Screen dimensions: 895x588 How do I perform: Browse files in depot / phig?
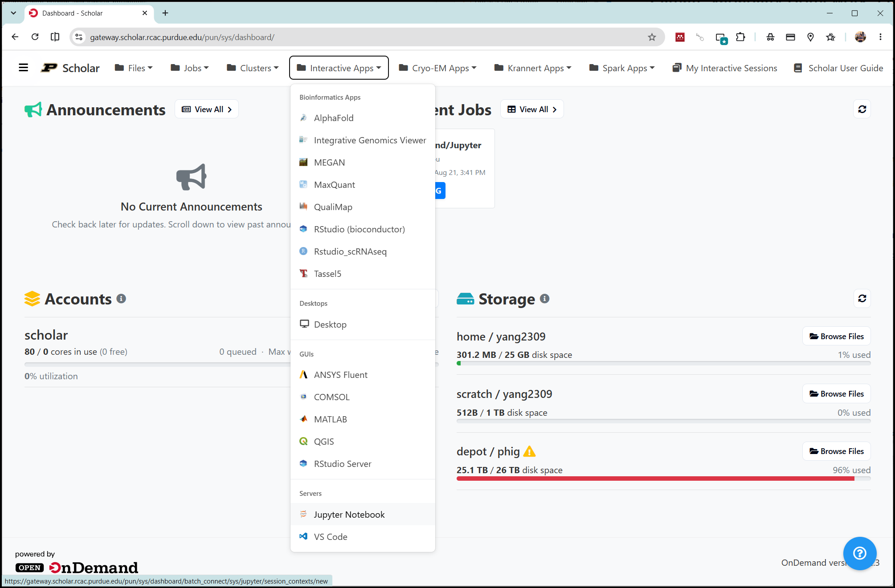[837, 451]
